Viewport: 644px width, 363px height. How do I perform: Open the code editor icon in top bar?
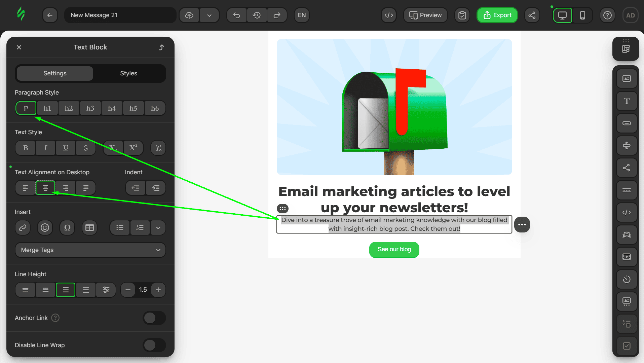pyautogui.click(x=389, y=15)
